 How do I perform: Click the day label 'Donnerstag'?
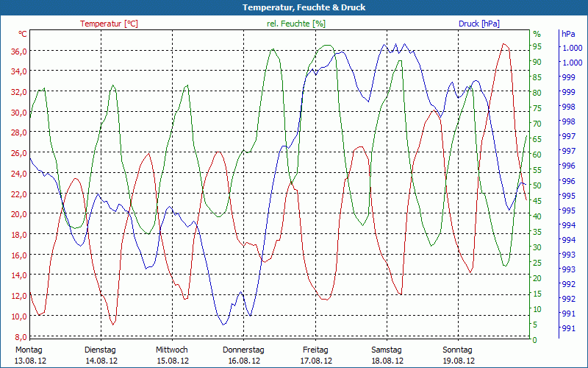coord(243,350)
